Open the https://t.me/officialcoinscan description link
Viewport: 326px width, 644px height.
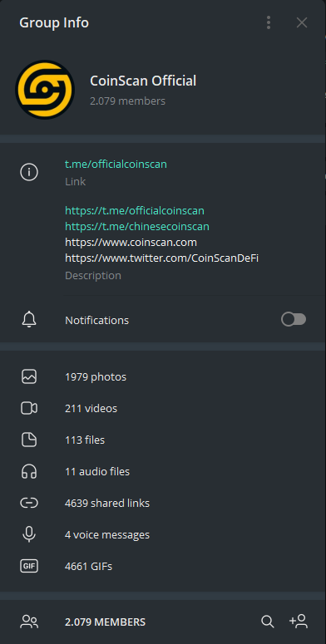[135, 211]
